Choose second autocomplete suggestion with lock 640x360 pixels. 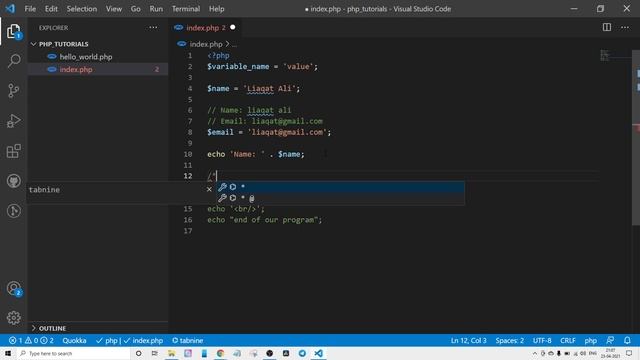[340, 198]
